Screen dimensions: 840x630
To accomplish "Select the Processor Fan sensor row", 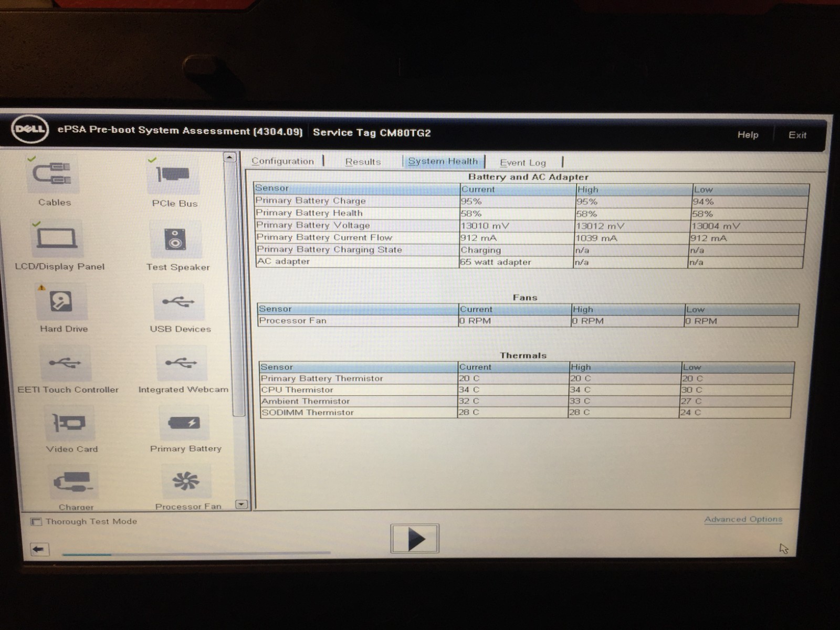I will [528, 321].
